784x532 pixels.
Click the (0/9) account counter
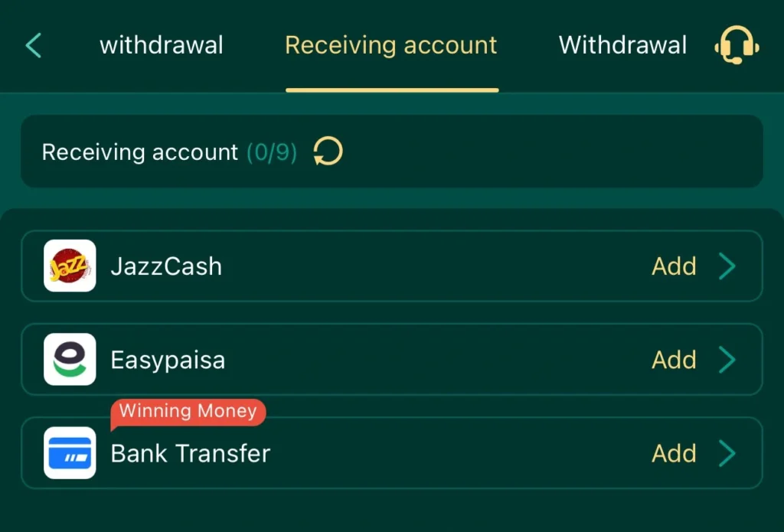273,152
